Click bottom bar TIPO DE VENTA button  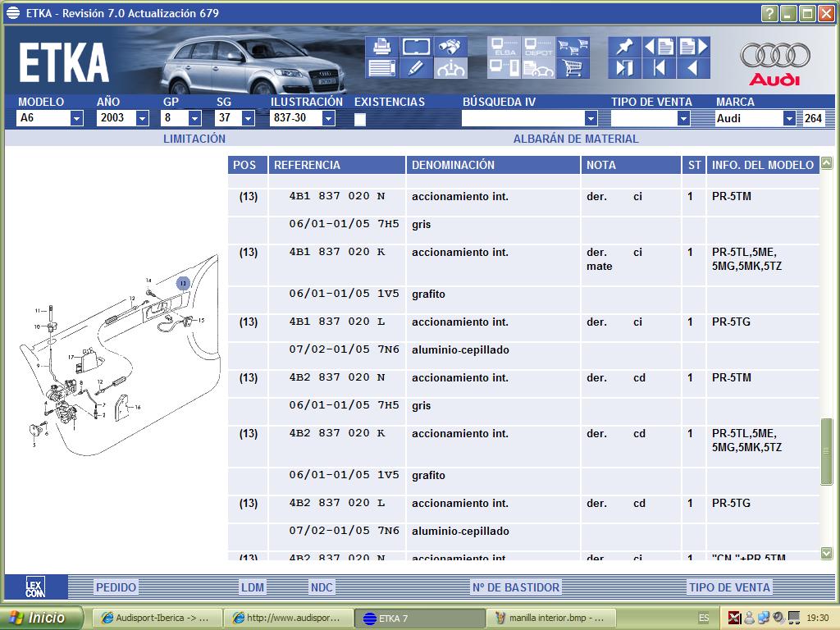click(x=729, y=587)
